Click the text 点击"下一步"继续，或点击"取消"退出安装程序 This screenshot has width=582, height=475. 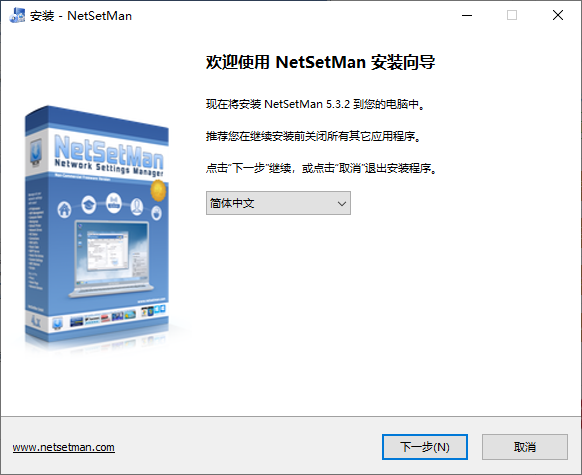click(x=321, y=168)
